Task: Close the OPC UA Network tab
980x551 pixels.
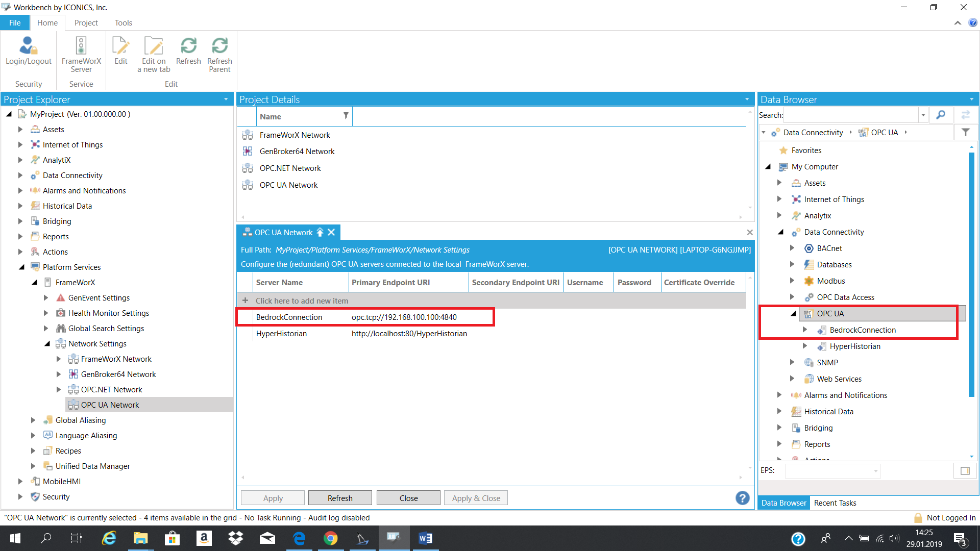Action: (331, 233)
